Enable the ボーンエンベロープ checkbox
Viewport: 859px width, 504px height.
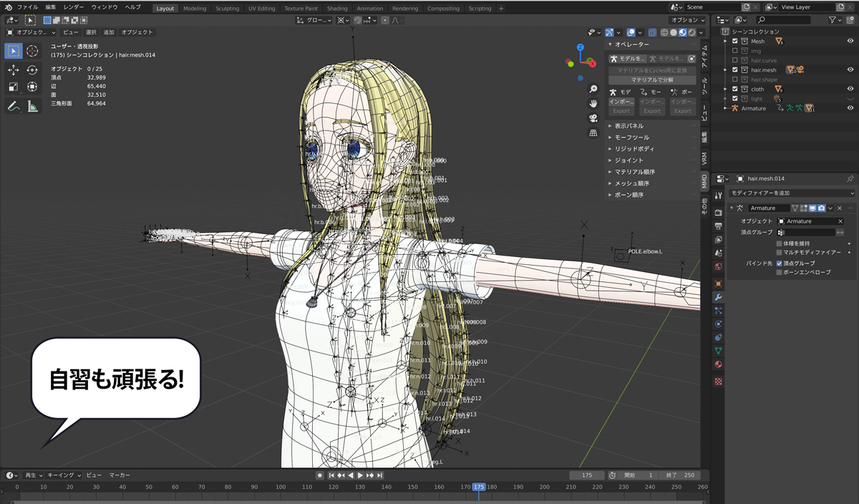coord(780,272)
